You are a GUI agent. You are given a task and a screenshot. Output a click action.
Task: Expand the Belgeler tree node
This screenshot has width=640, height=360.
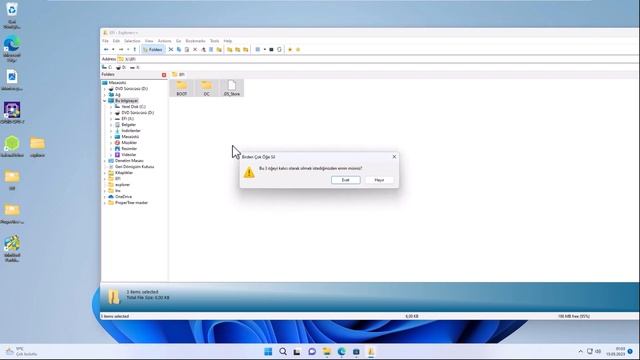(x=111, y=124)
